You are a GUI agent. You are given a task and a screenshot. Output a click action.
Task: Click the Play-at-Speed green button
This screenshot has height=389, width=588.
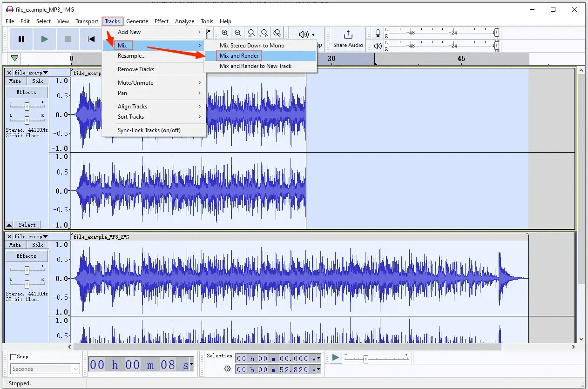(336, 358)
